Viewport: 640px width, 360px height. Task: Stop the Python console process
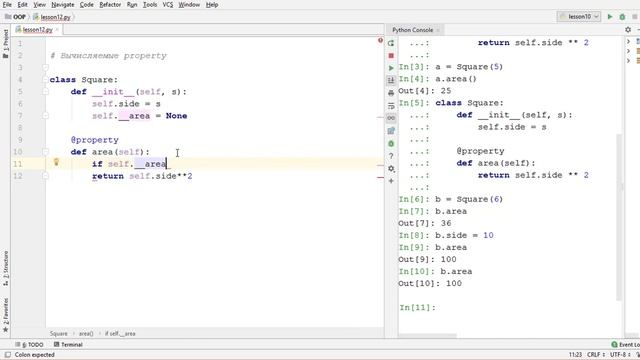(x=391, y=56)
